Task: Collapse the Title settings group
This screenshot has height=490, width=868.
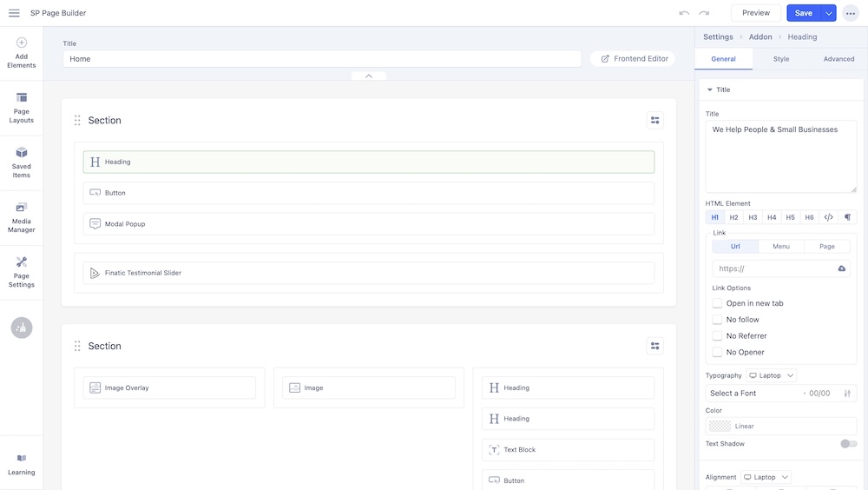Action: click(x=710, y=89)
